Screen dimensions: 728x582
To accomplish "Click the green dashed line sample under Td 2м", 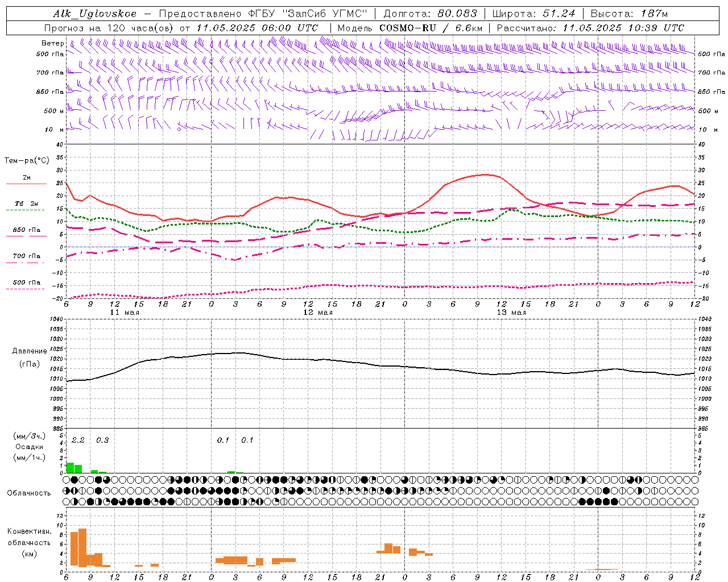I will pyautogui.click(x=26, y=210).
